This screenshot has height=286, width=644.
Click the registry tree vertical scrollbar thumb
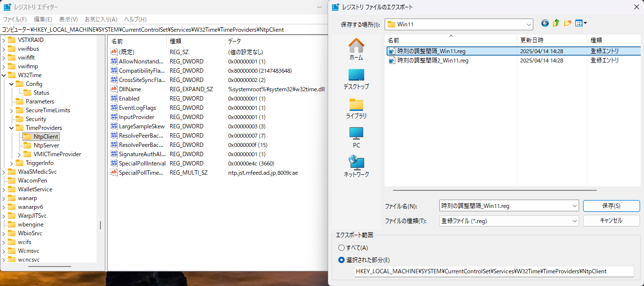pos(100,225)
